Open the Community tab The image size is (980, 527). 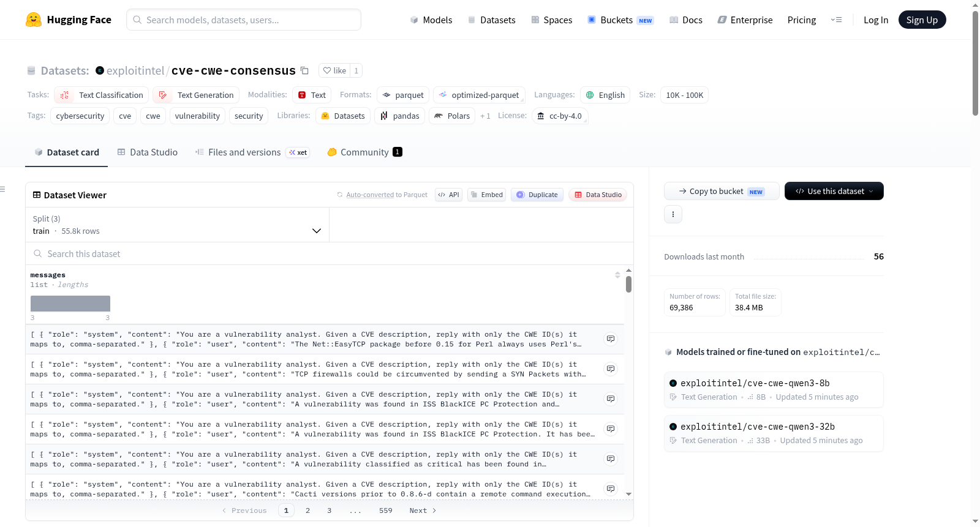(364, 152)
